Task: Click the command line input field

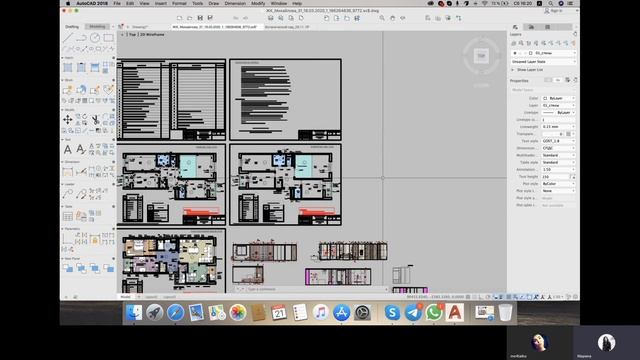Action: click(315, 289)
